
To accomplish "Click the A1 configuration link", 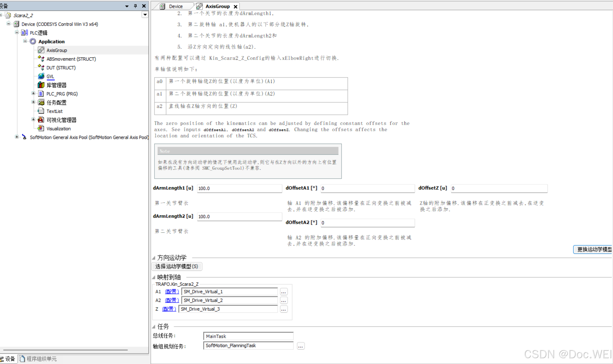I will click(172, 292).
